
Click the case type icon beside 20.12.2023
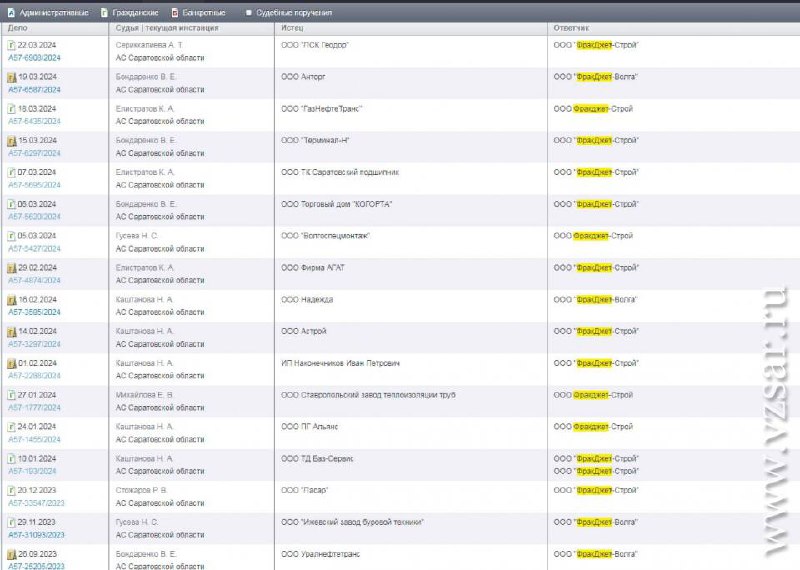pyautogui.click(x=11, y=490)
